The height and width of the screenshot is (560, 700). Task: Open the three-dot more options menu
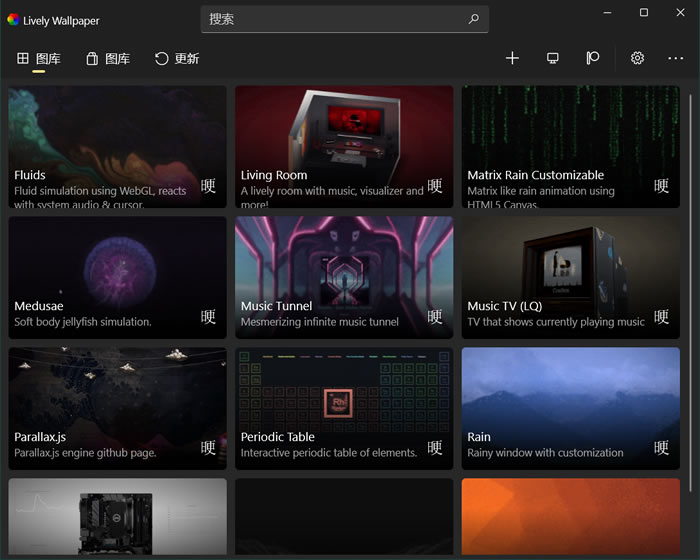coord(676,58)
